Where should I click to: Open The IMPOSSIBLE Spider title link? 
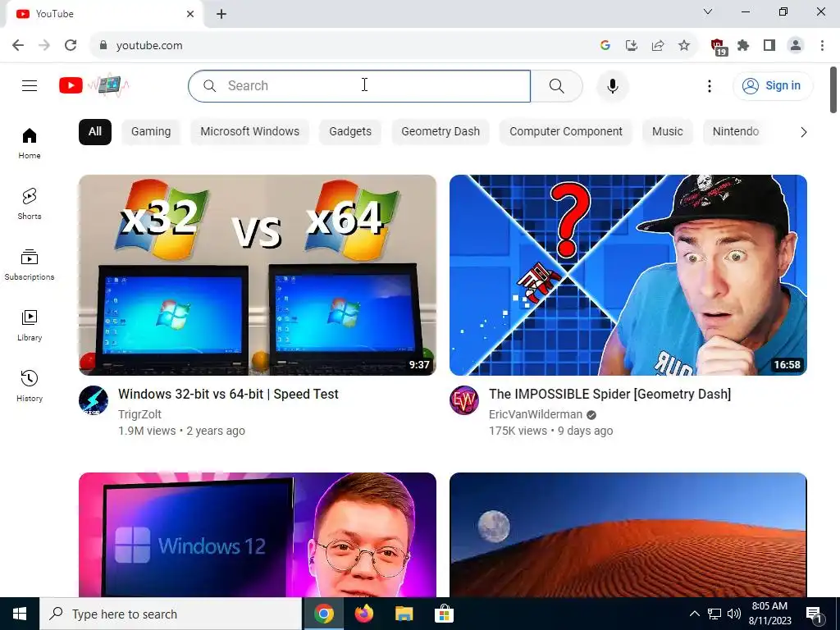(x=609, y=395)
